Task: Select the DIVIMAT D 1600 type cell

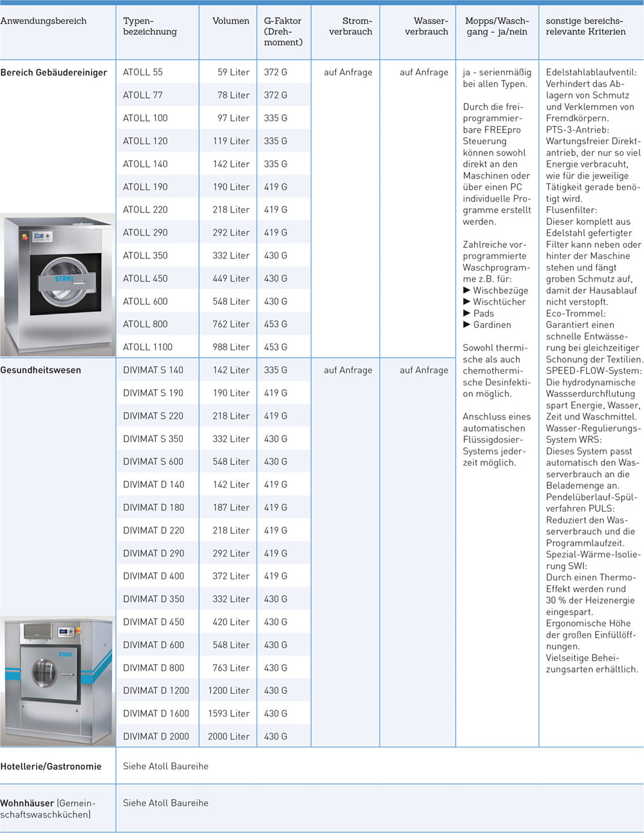Action: [156, 713]
